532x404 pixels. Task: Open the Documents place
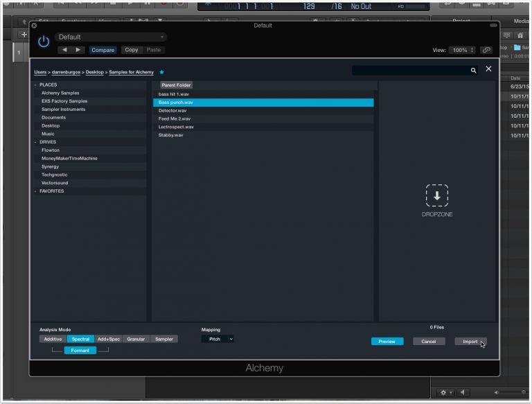coord(53,118)
